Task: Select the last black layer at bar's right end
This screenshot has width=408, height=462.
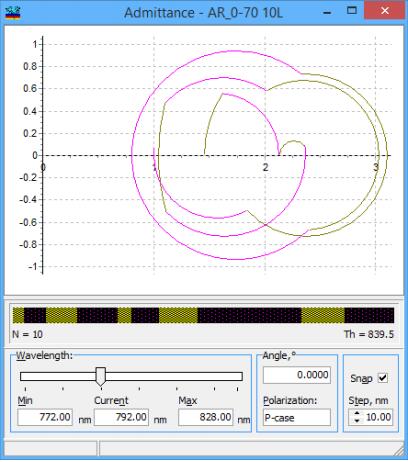Action: [369, 315]
